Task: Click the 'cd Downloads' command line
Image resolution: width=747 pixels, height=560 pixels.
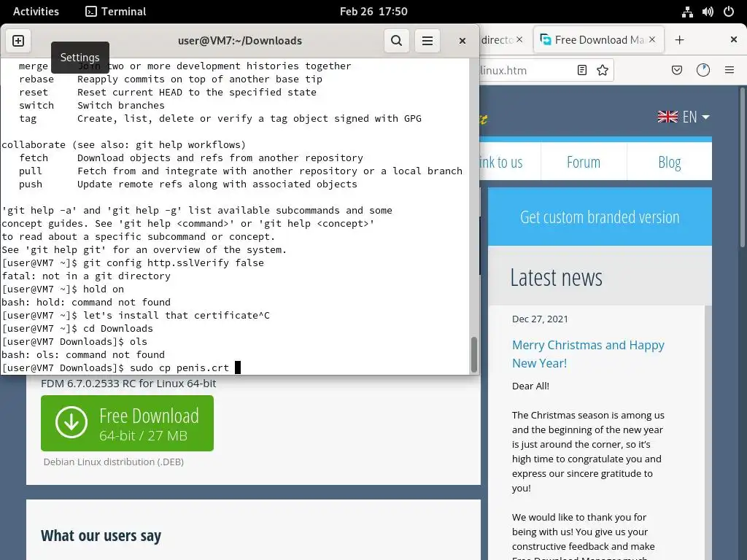Action: point(117,329)
